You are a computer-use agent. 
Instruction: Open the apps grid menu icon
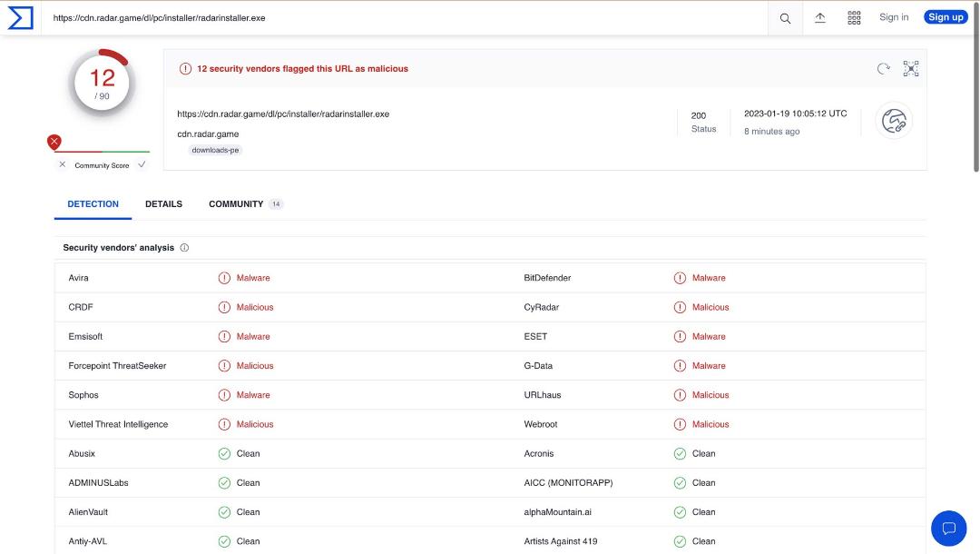[854, 17]
